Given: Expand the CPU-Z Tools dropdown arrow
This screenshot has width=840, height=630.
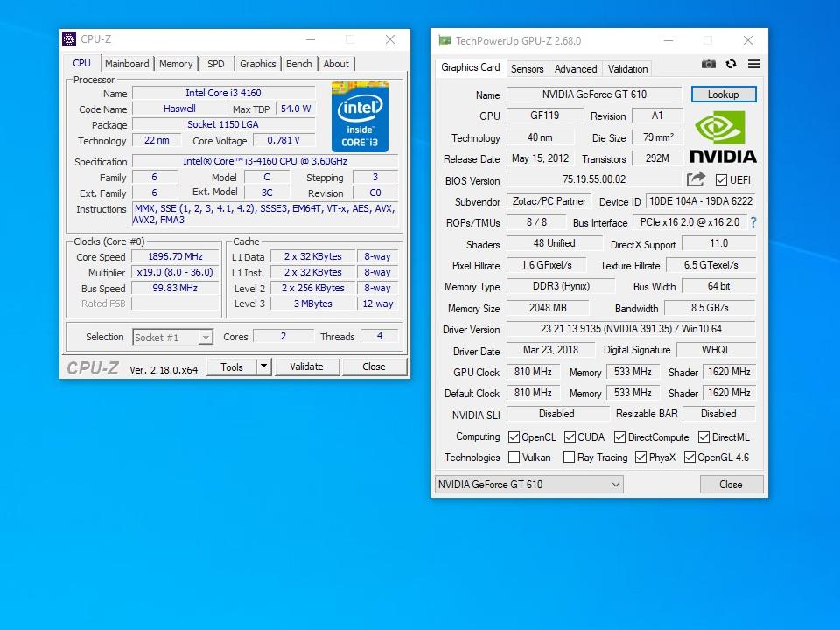Looking at the screenshot, I should (x=263, y=367).
